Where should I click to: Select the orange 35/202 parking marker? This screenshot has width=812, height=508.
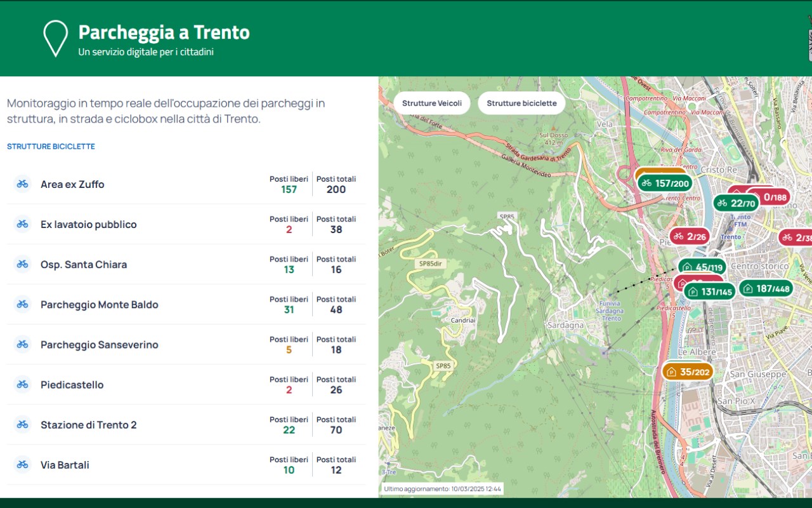(x=687, y=371)
